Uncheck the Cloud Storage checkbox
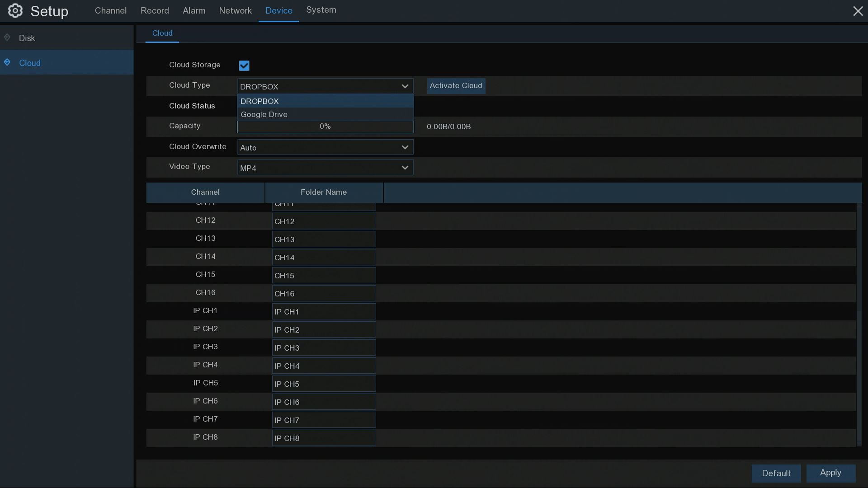Viewport: 868px width, 488px height. click(244, 66)
